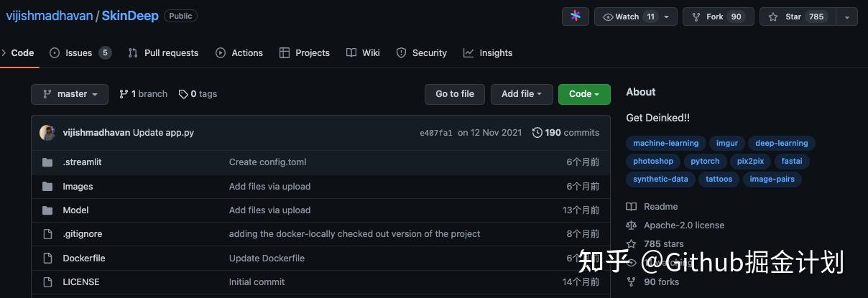The height and width of the screenshot is (298, 868).
Task: Click the Go to file button
Action: click(x=455, y=94)
